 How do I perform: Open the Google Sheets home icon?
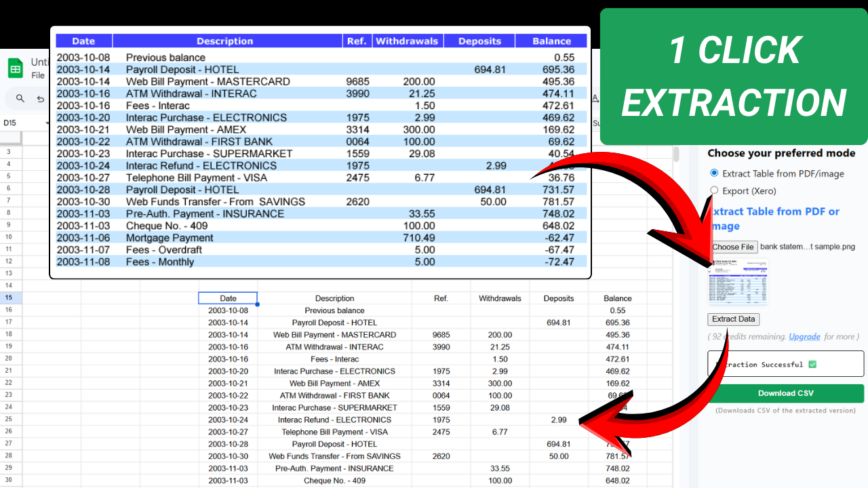click(x=15, y=68)
